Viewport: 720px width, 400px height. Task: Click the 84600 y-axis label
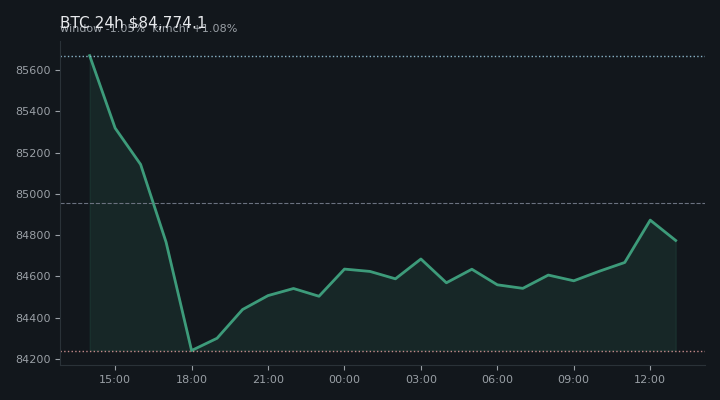[33, 276]
